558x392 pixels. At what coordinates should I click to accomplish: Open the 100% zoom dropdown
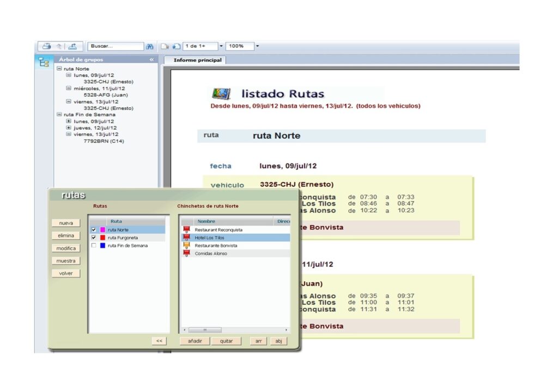point(257,46)
